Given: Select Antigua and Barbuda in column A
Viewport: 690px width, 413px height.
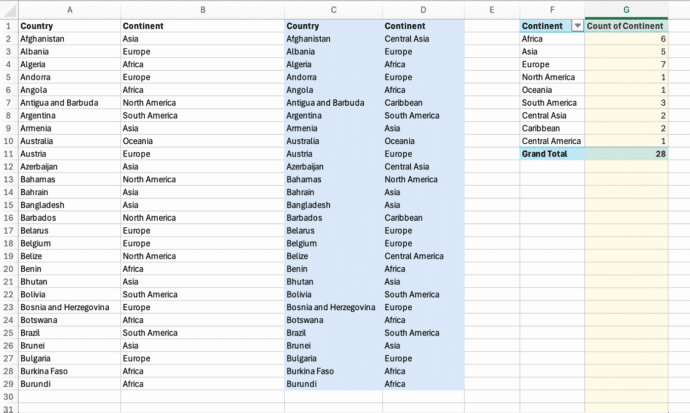Looking at the screenshot, I should pos(58,102).
